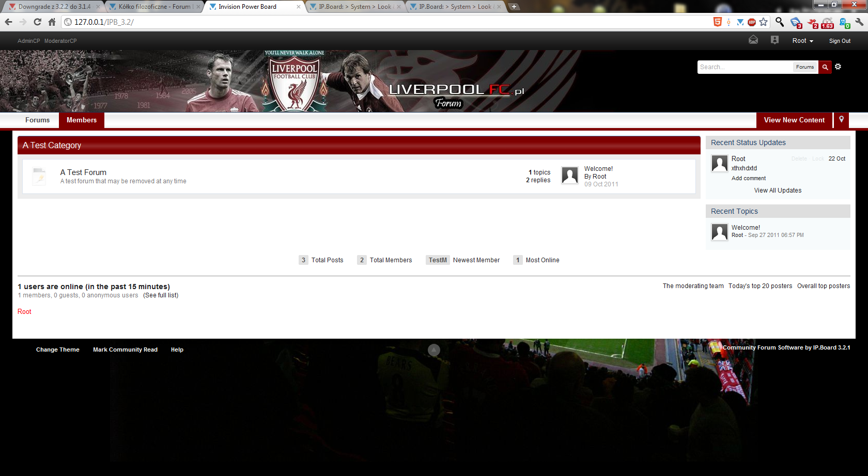Screen dimensions: 868x476
Task: Open the AdminCP link
Action: 28,41
